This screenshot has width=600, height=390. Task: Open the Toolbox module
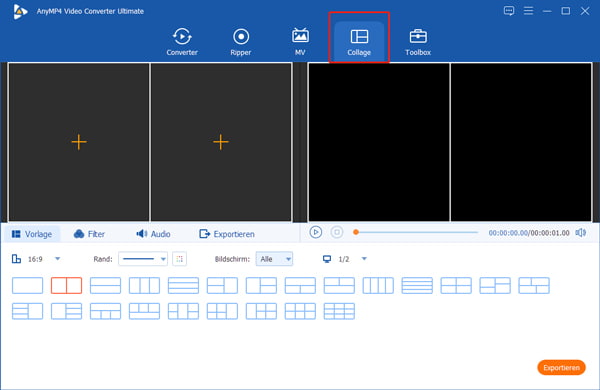point(418,41)
